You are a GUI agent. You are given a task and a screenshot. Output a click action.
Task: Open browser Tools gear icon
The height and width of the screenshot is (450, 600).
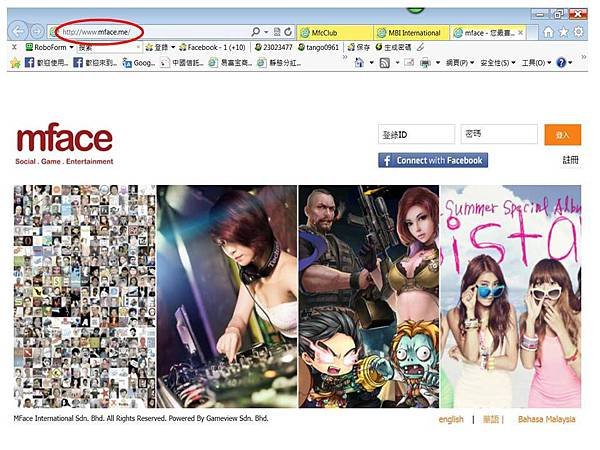579,32
